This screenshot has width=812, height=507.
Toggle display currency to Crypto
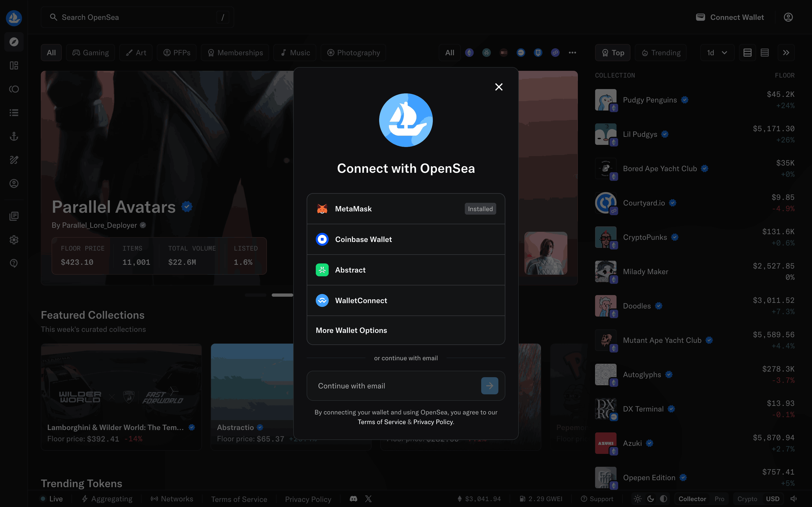click(x=747, y=499)
